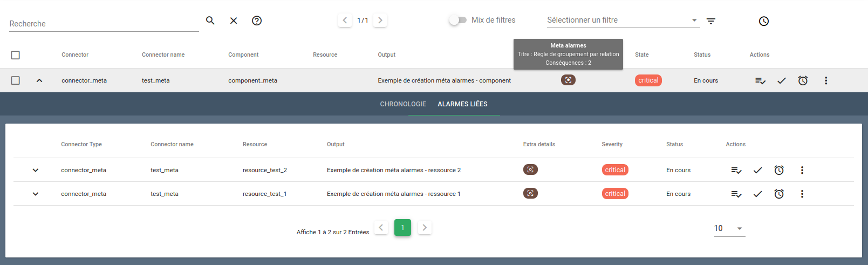This screenshot has height=265, width=868.
Task: Sort by the Component column header
Action: pos(243,55)
